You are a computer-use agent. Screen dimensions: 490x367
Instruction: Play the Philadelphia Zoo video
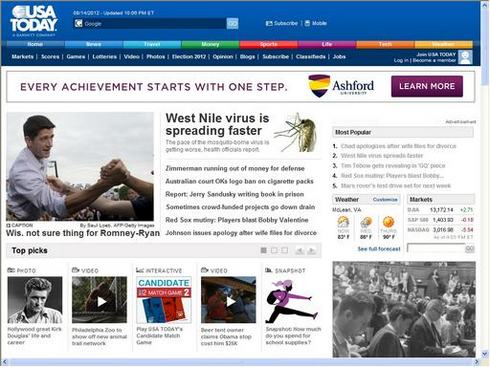click(x=100, y=300)
